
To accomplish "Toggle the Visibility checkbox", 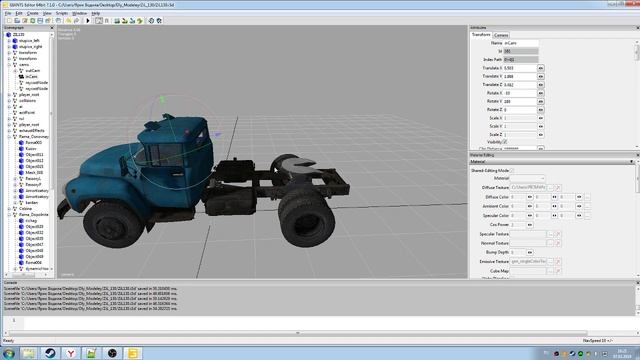I will coord(505,142).
